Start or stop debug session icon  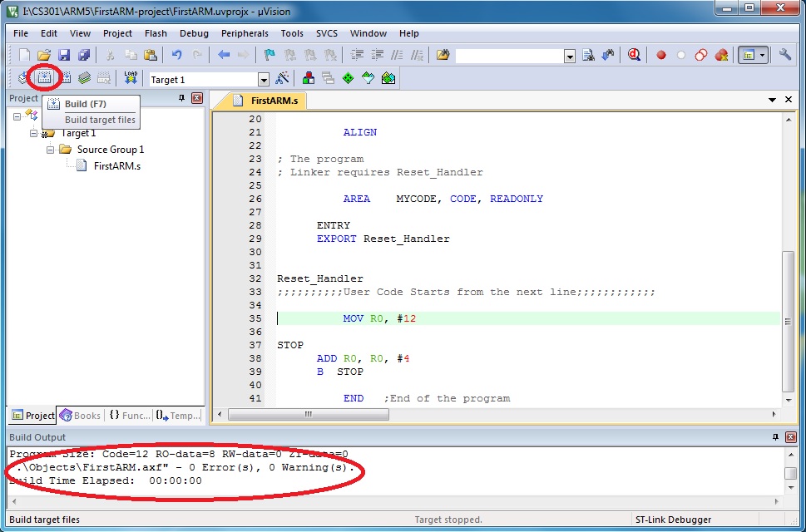point(635,55)
